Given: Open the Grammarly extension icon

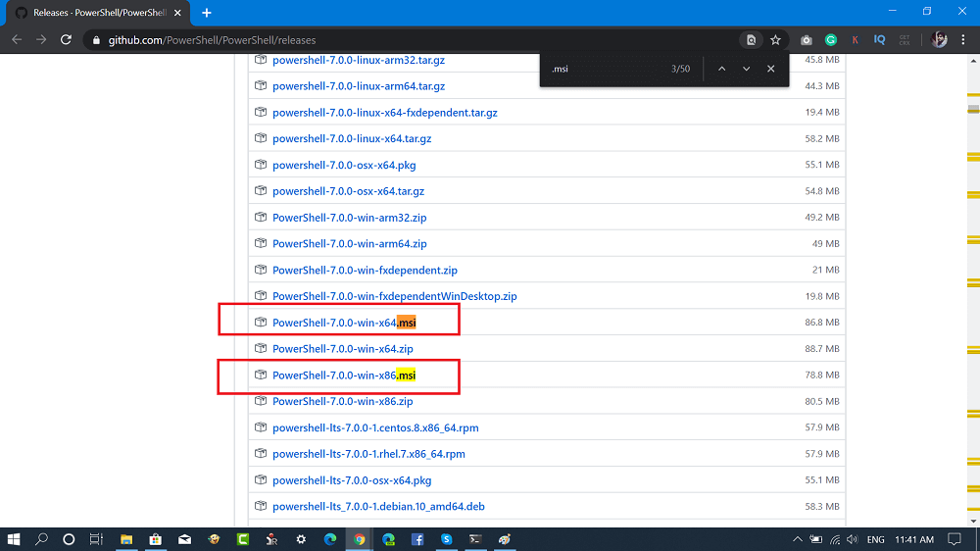Looking at the screenshot, I should (831, 40).
